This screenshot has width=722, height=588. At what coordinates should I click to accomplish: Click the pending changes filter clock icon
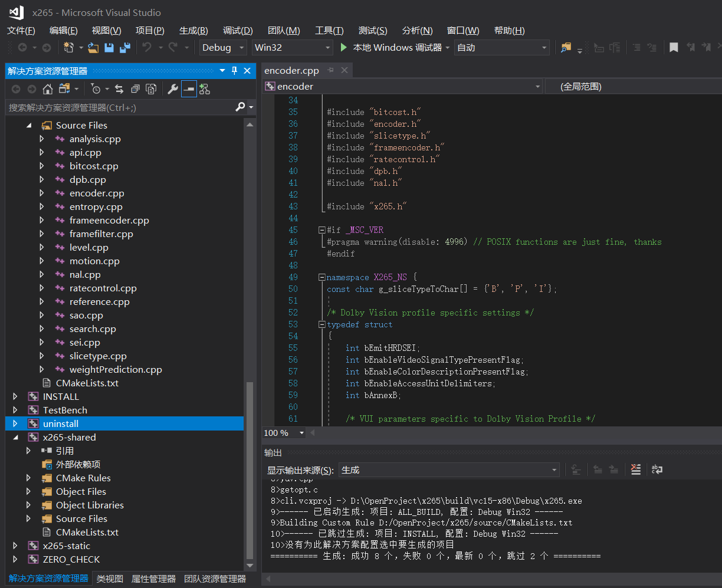pyautogui.click(x=96, y=89)
